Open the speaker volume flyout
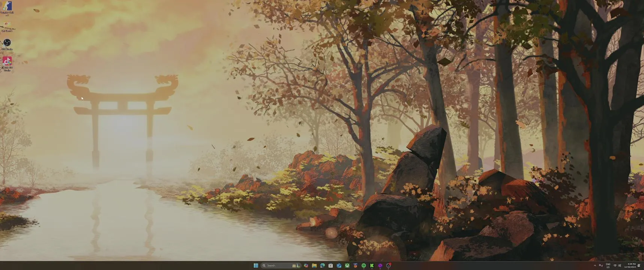Screen dimensions: 644x270 [620, 265]
